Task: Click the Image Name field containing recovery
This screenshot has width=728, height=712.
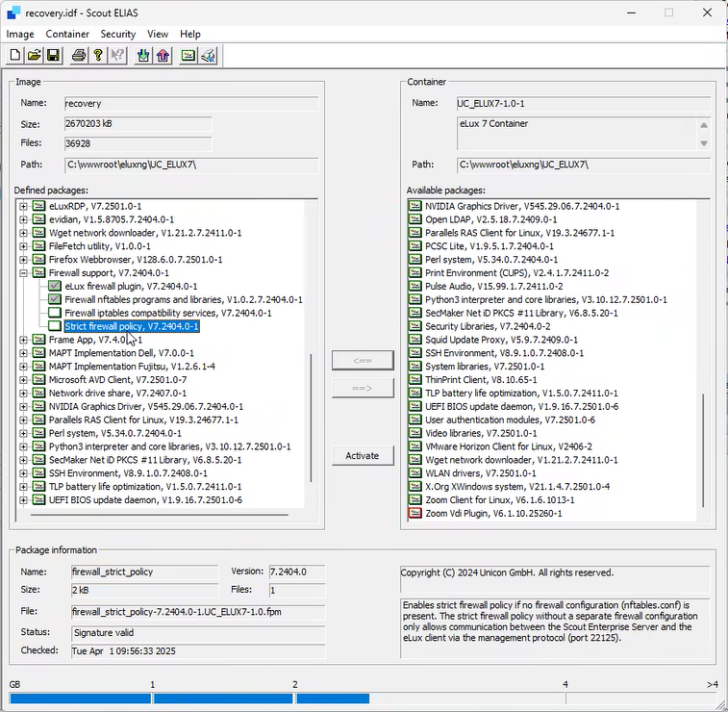Action: point(191,104)
